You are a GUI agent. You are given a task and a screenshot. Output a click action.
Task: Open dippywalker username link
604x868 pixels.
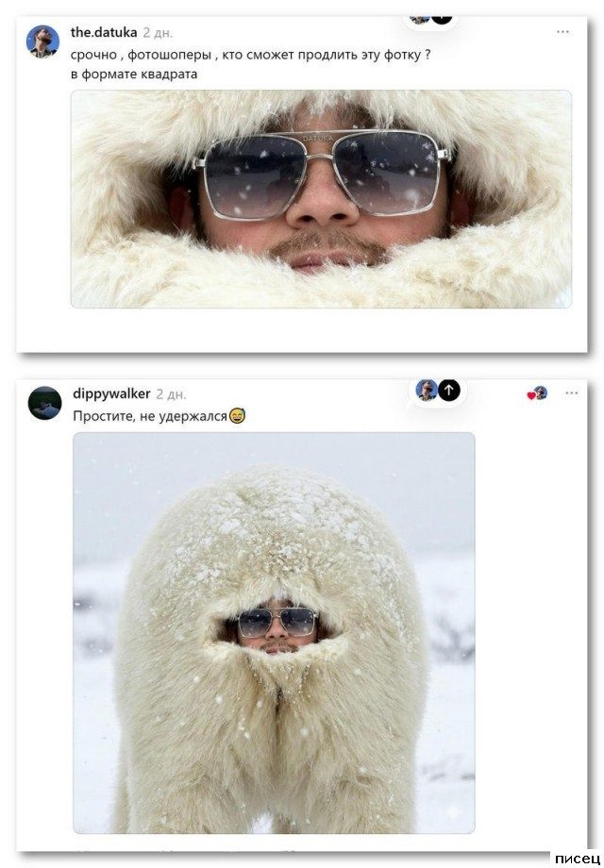coord(111,393)
